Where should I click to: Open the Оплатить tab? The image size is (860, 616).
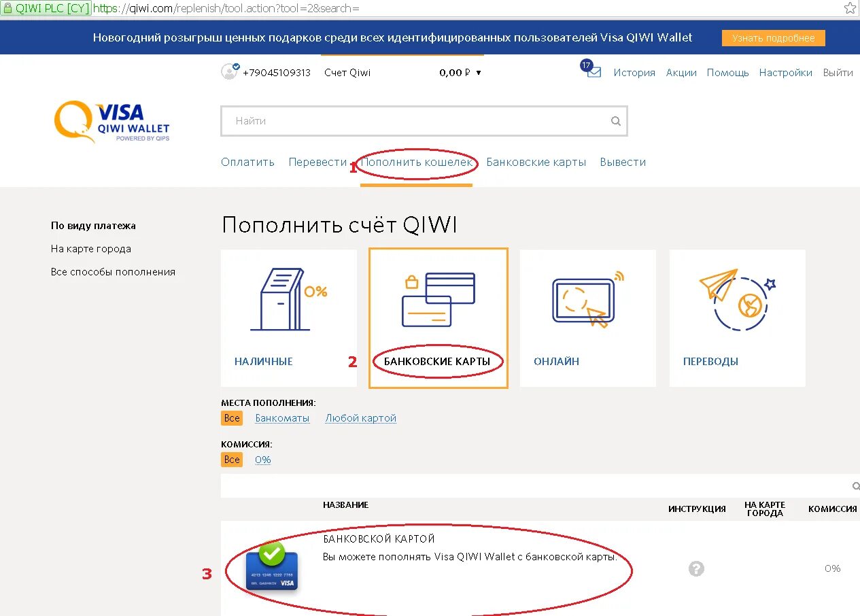click(247, 162)
